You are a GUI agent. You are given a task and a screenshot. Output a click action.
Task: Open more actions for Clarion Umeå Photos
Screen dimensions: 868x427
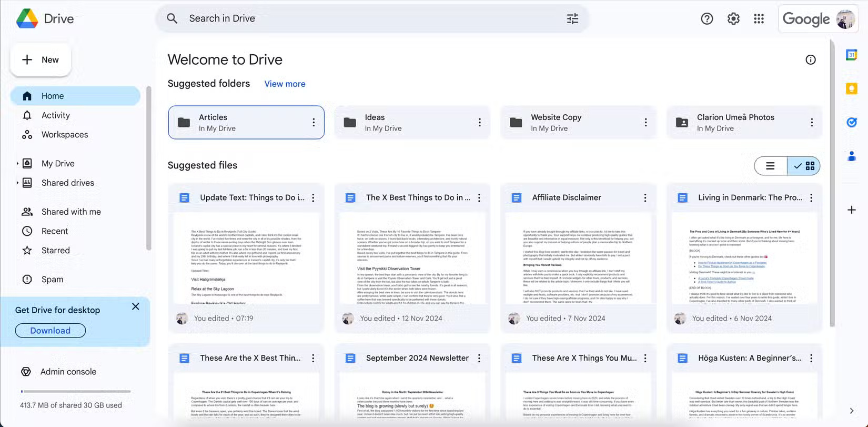[812, 122]
